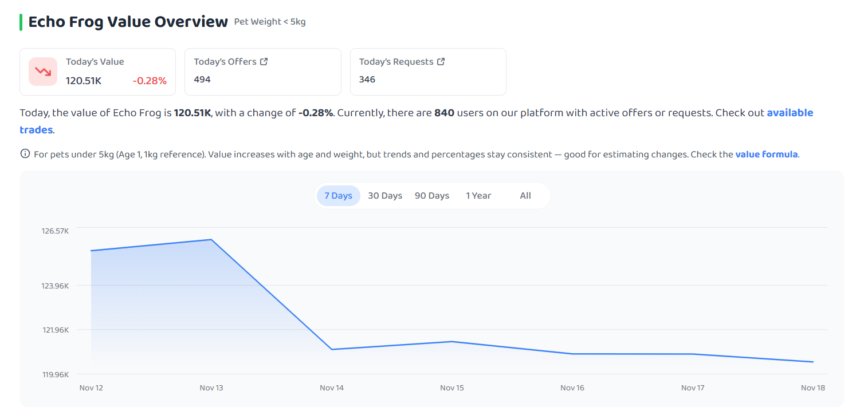Viewport: 868px width, 415px height.
Task: Click the 123.96K y-axis label
Action: point(55,286)
